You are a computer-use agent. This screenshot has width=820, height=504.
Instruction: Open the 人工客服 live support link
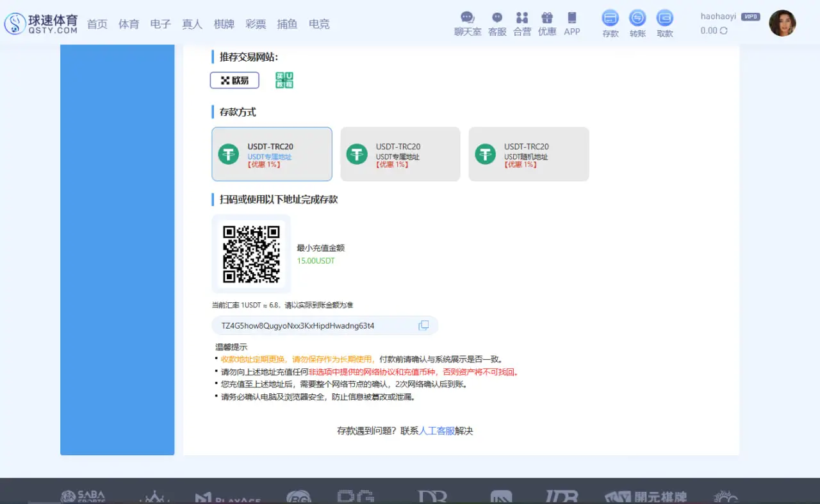tap(435, 430)
